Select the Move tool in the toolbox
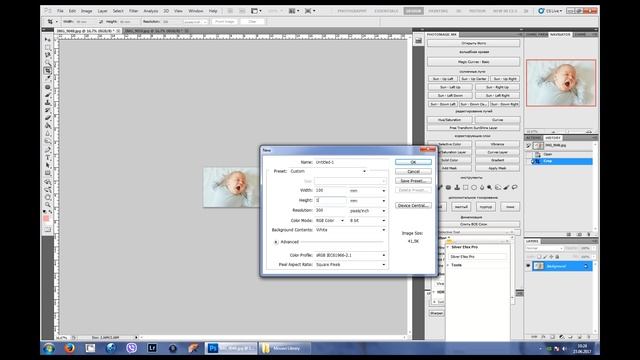 [48, 40]
